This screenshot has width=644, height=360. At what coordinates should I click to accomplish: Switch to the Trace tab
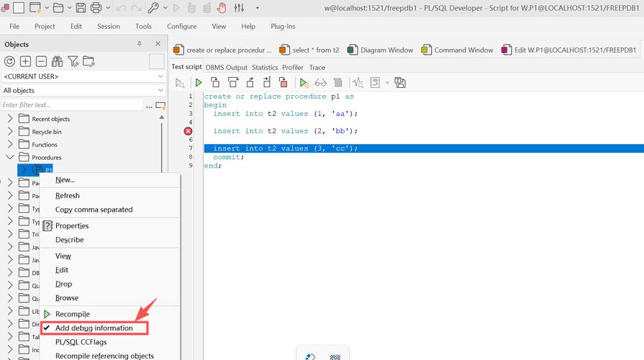pyautogui.click(x=317, y=68)
